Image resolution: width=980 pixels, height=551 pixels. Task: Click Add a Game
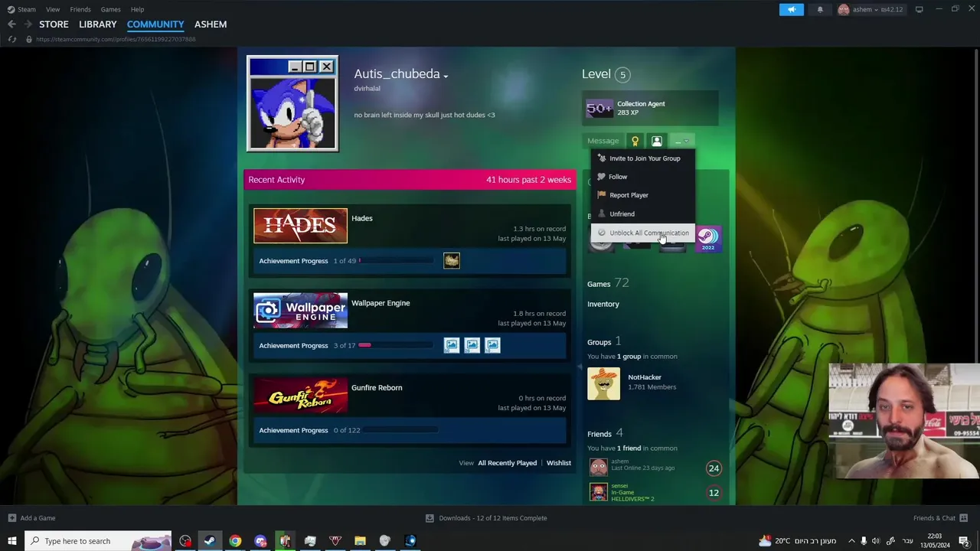tap(31, 518)
